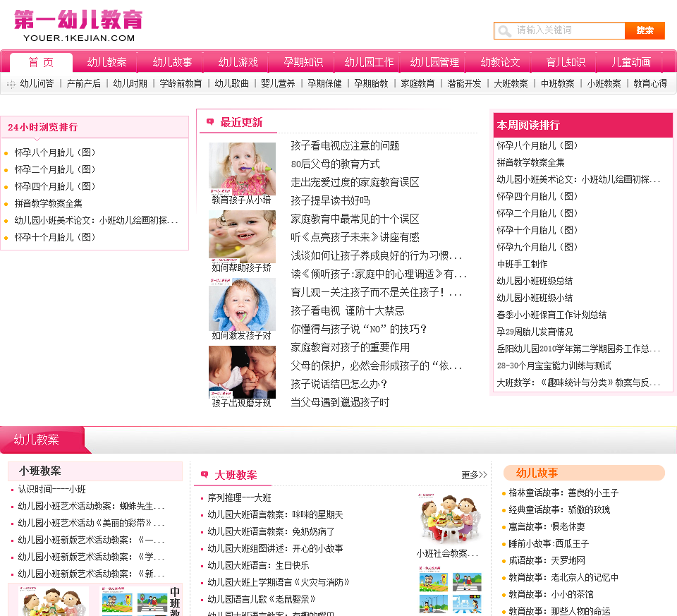The image size is (677, 616).
Task: Go to 幼儿歌曲 in the sub navigation
Action: [x=231, y=83]
